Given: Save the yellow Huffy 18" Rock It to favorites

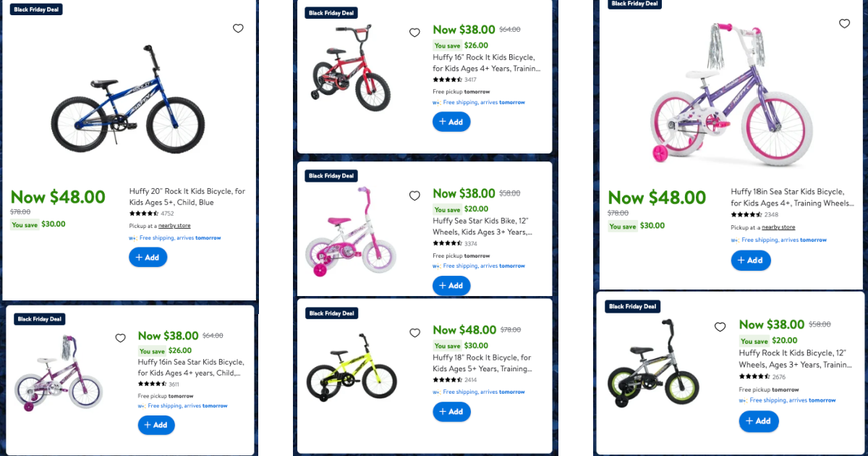Looking at the screenshot, I should [x=414, y=333].
